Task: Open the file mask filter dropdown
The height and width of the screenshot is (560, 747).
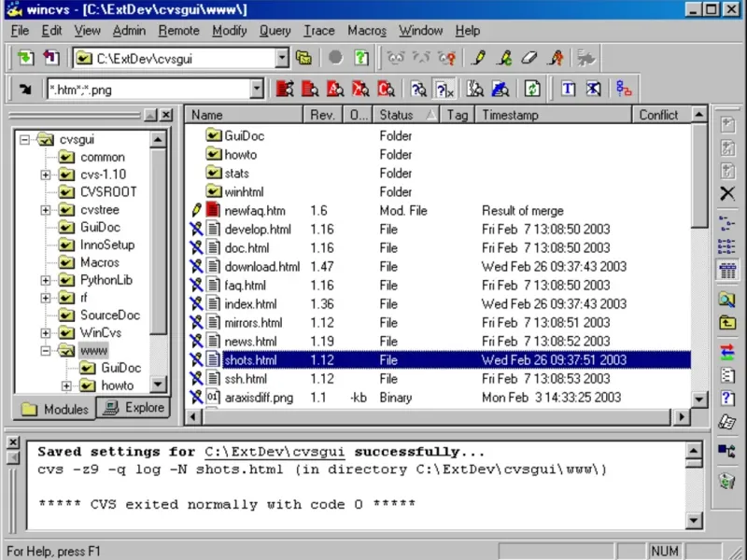Action: [257, 90]
